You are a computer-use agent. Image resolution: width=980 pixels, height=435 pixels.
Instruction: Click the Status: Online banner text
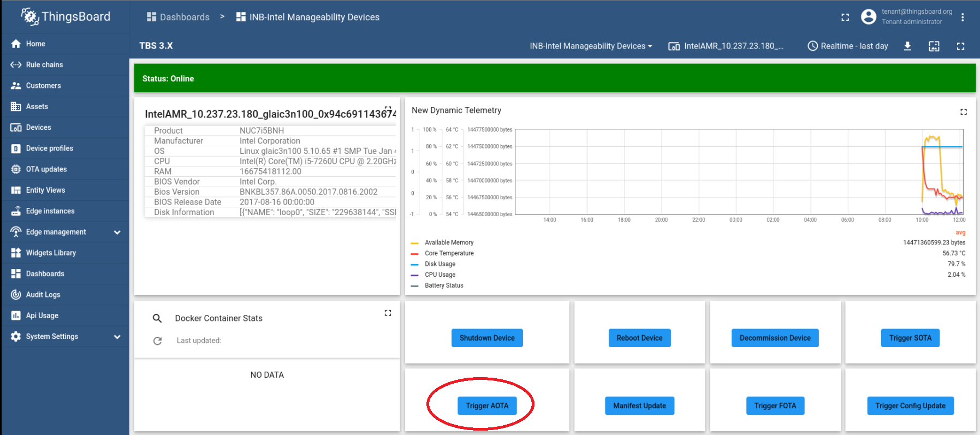pyautogui.click(x=168, y=79)
